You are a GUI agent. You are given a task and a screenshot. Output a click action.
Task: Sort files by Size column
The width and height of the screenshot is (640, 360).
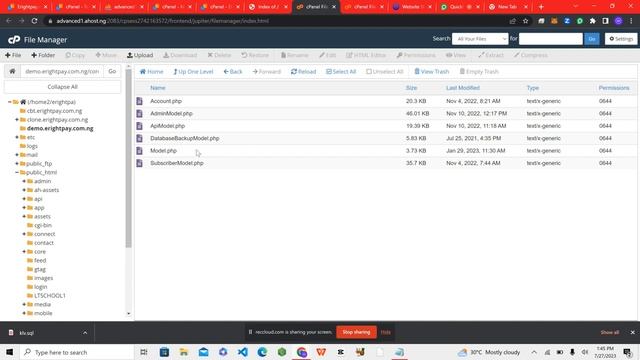point(411,88)
